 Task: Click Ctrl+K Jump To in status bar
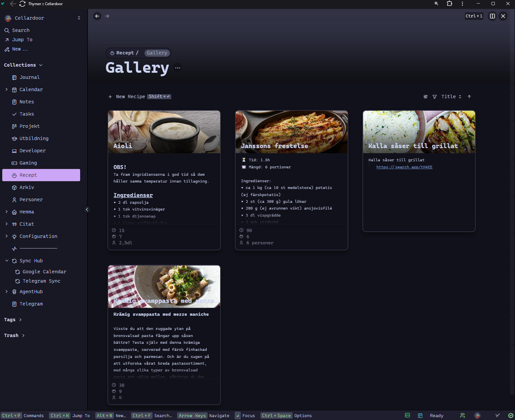(x=70, y=415)
